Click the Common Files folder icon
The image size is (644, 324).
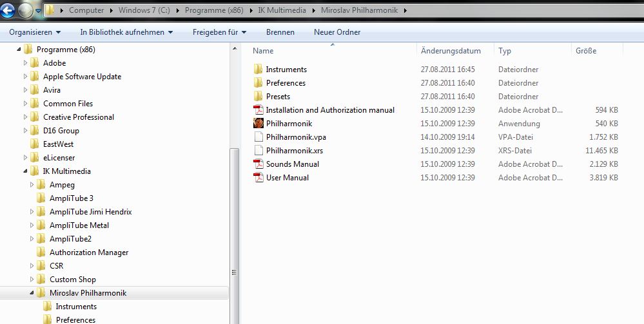[x=35, y=104]
